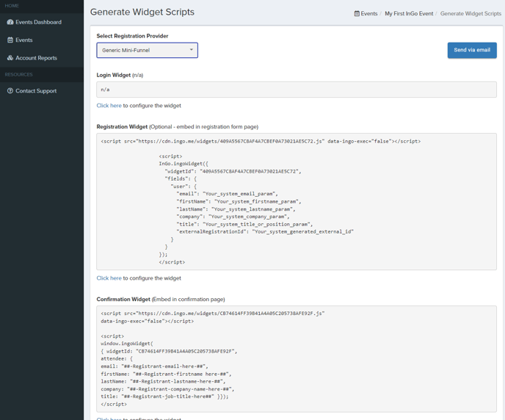Click the "title": "Your_system_title_or_position_param" line

pos(244,225)
